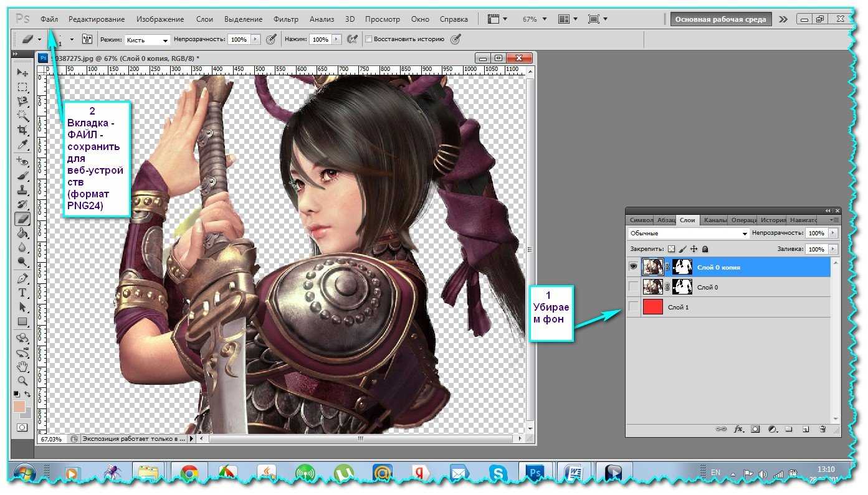Viewport: 868px width, 495px height.
Task: Swap foreground and background colors
Action: pyautogui.click(x=28, y=395)
